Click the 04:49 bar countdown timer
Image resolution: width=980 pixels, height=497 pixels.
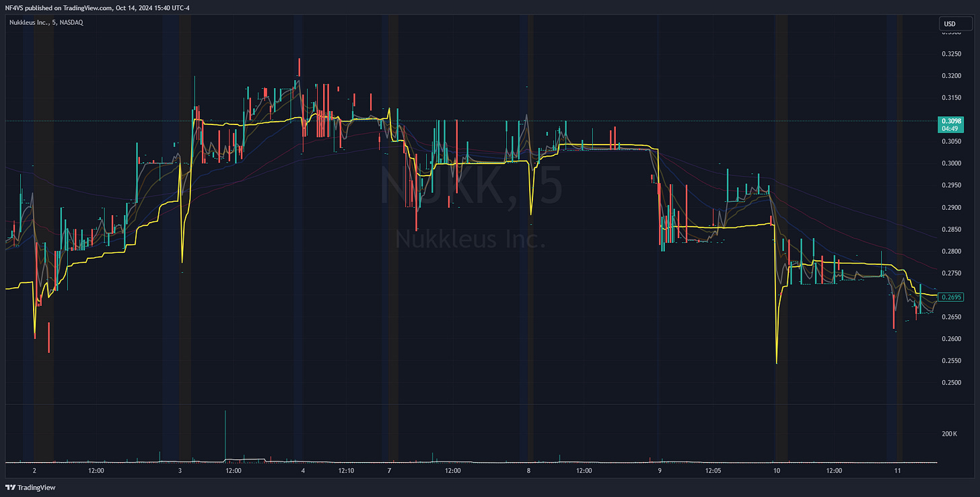point(950,128)
